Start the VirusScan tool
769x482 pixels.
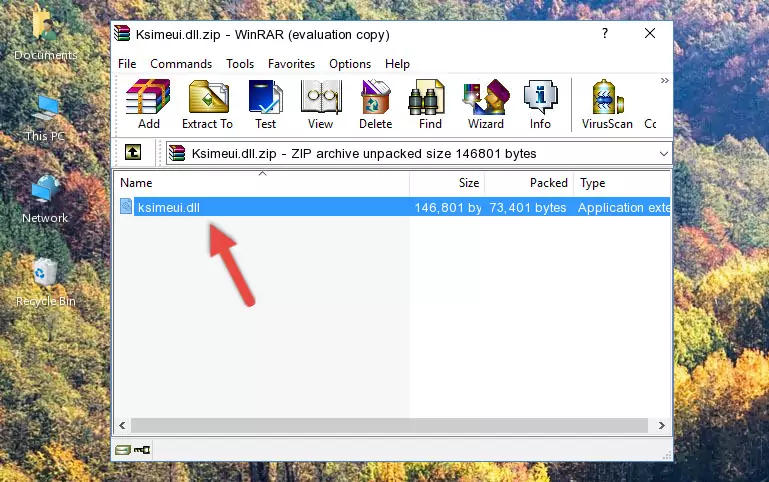[607, 104]
